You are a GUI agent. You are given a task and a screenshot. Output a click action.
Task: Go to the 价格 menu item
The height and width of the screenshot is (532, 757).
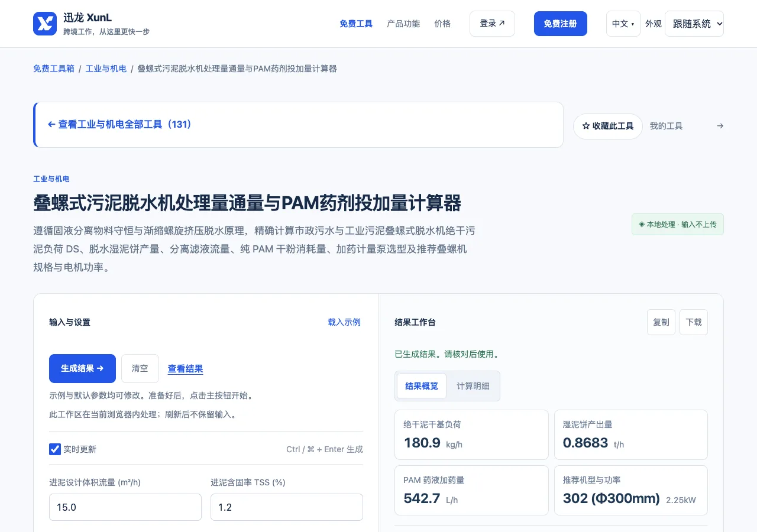(442, 24)
